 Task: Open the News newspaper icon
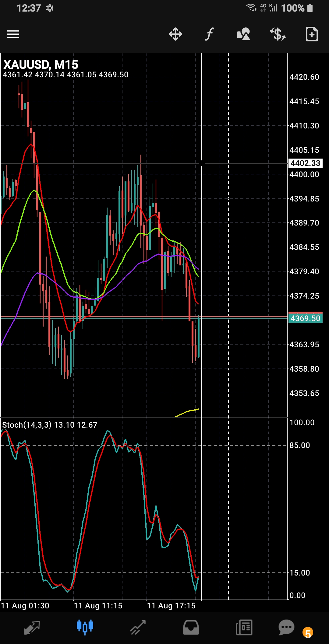pyautogui.click(x=244, y=628)
